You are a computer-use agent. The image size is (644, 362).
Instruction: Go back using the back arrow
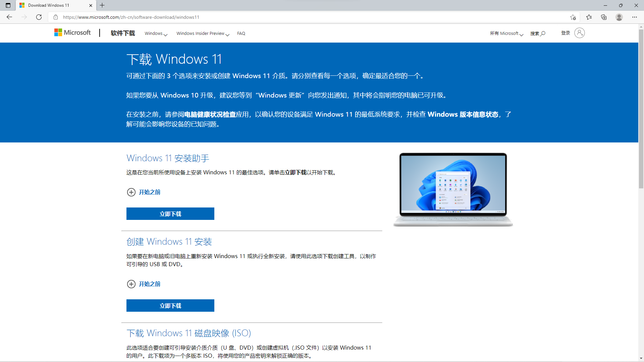9,17
